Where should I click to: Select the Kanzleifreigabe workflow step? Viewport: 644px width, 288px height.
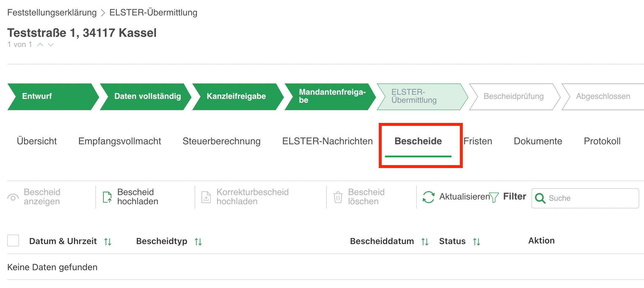tap(236, 96)
